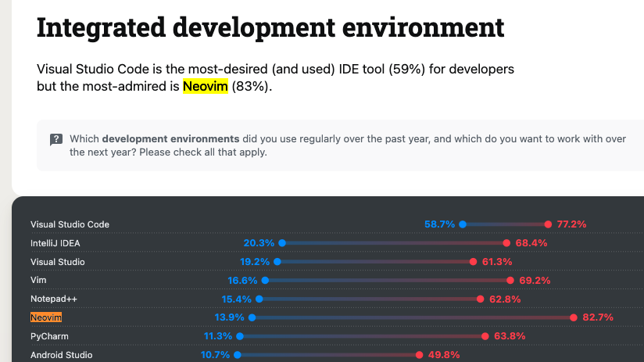The height and width of the screenshot is (362, 644).
Task: Click the 77.2% value text
Action: point(571,224)
